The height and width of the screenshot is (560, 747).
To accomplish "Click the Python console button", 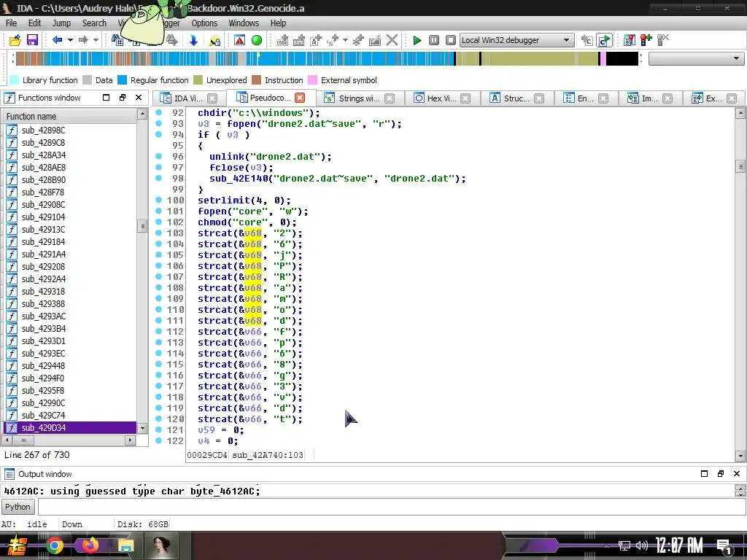I will [x=18, y=507].
